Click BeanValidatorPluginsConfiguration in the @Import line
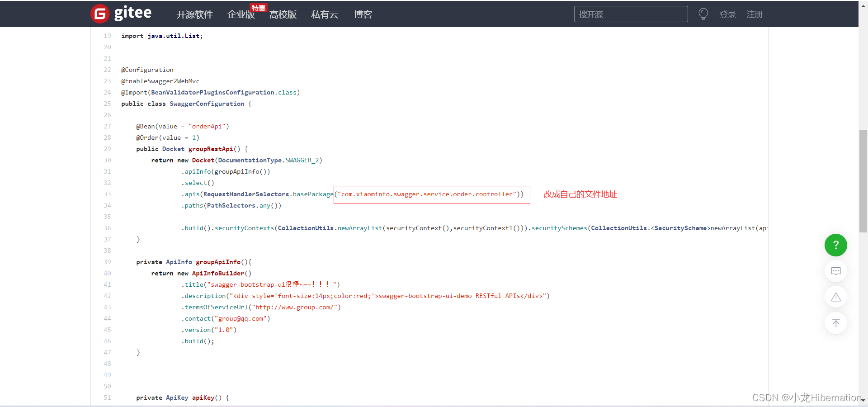This screenshot has height=407, width=868. pos(212,92)
